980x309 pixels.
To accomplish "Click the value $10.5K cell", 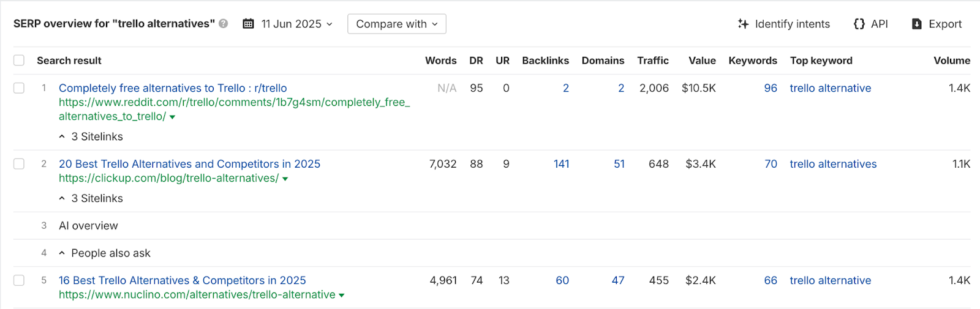I will (x=699, y=88).
